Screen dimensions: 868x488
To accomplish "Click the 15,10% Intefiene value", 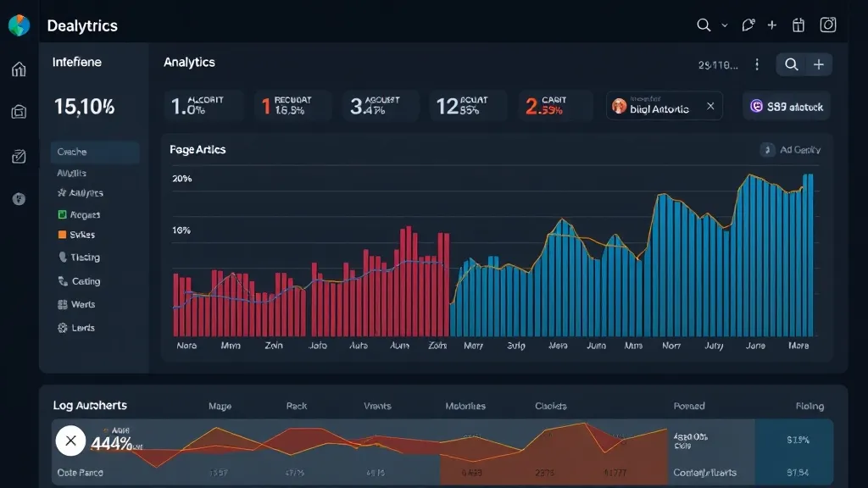I will pyautogui.click(x=84, y=106).
